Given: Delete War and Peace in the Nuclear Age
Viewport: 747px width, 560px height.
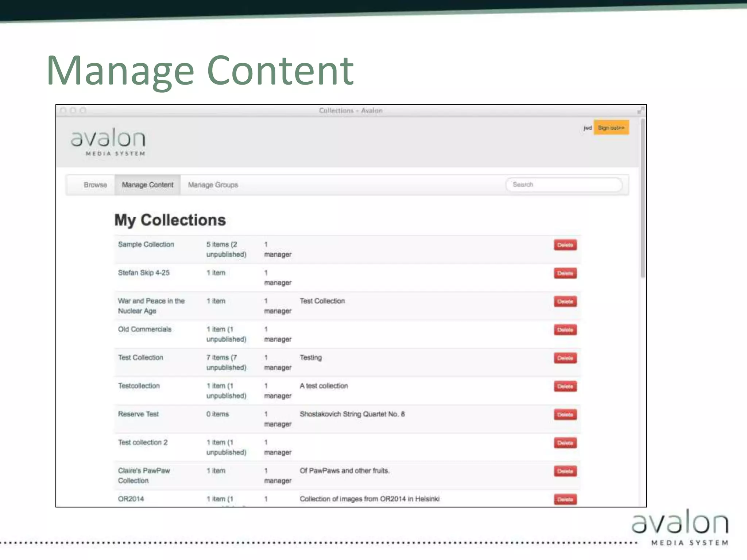Looking at the screenshot, I should pyautogui.click(x=565, y=302).
